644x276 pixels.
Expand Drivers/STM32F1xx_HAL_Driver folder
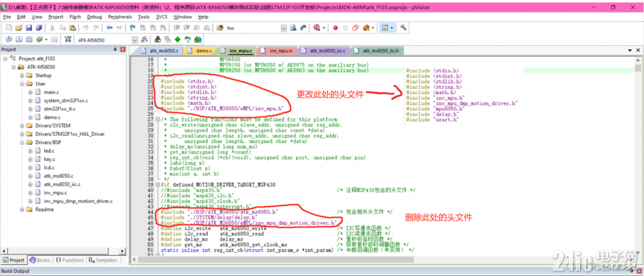(x=21, y=134)
